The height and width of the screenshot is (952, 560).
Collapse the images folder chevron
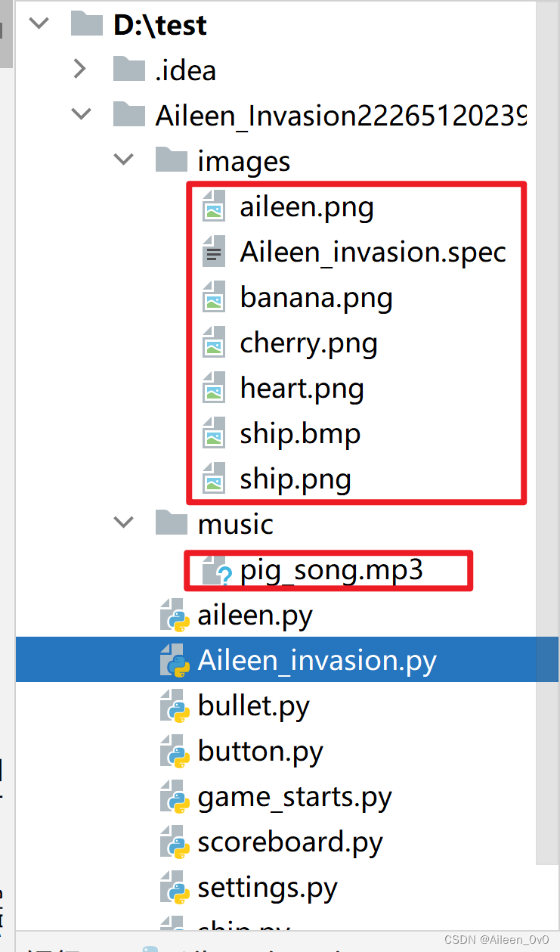coord(122,161)
